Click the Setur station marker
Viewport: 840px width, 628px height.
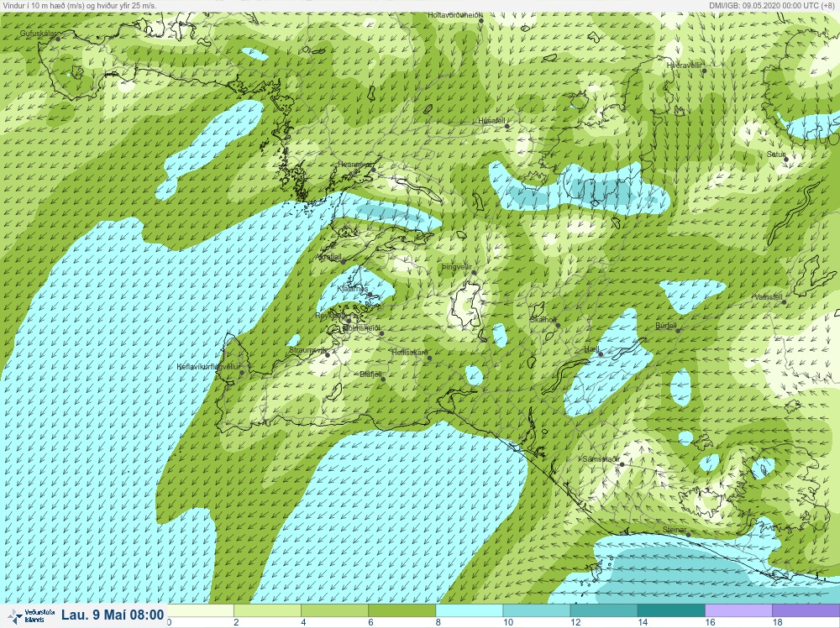click(786, 159)
